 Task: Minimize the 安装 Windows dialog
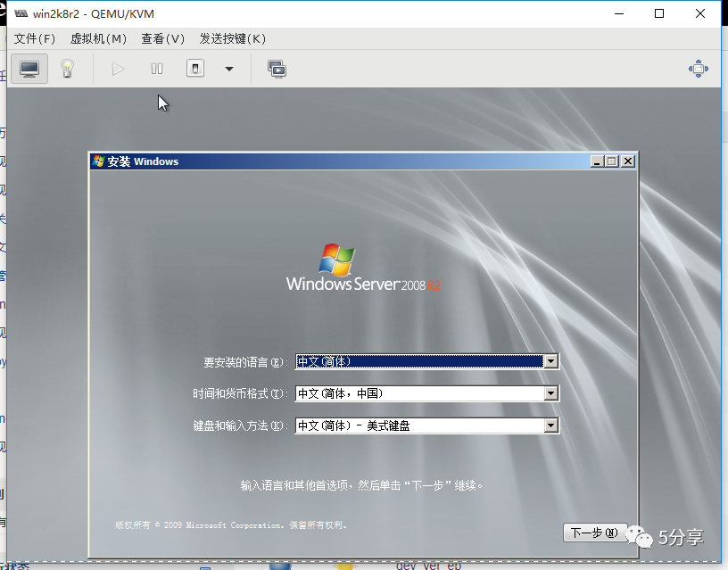click(x=598, y=161)
